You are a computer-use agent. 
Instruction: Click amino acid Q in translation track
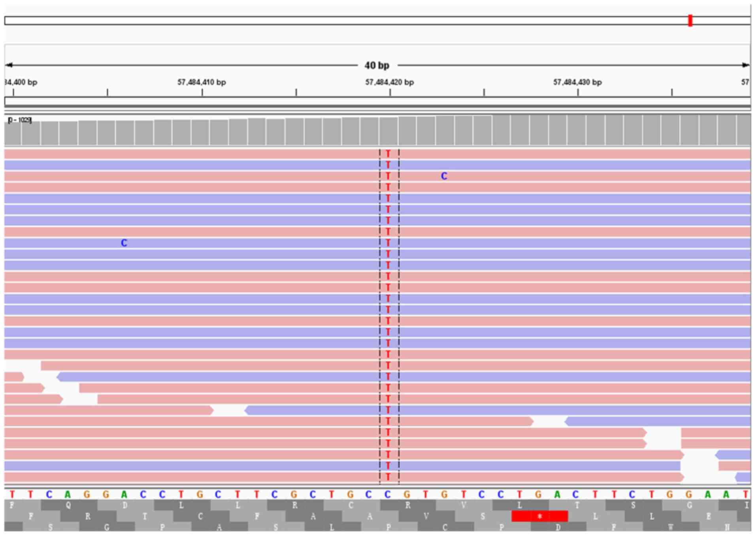point(68,505)
